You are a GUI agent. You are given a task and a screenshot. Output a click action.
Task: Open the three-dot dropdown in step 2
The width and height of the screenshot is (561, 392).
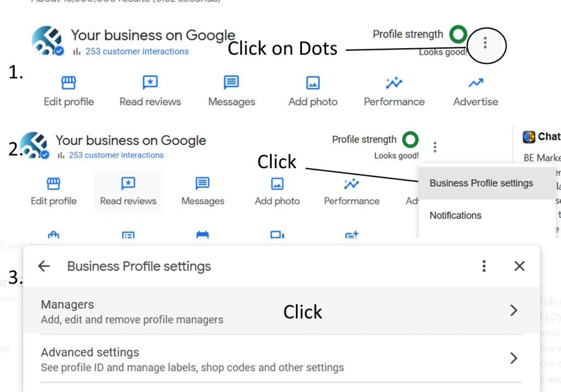[435, 147]
